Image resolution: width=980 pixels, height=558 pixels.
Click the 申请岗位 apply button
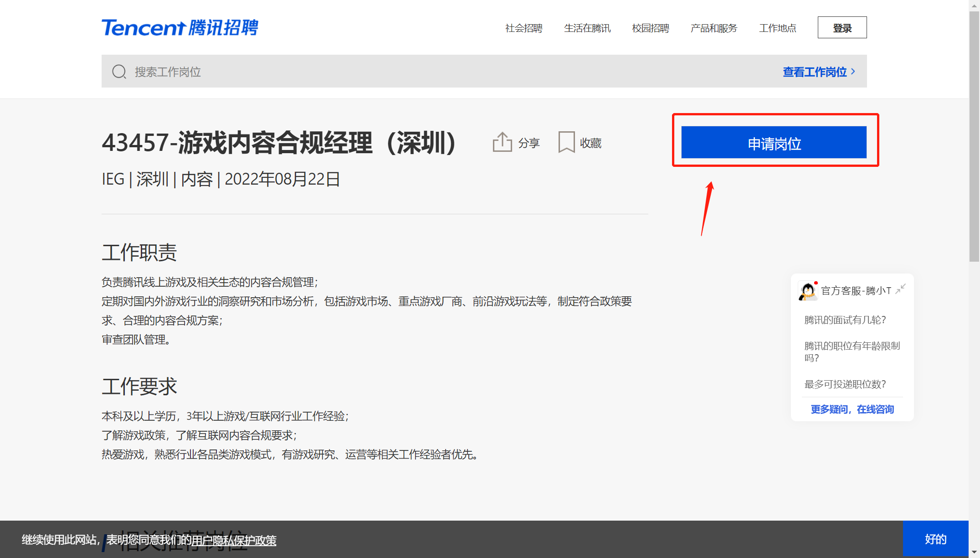click(774, 143)
